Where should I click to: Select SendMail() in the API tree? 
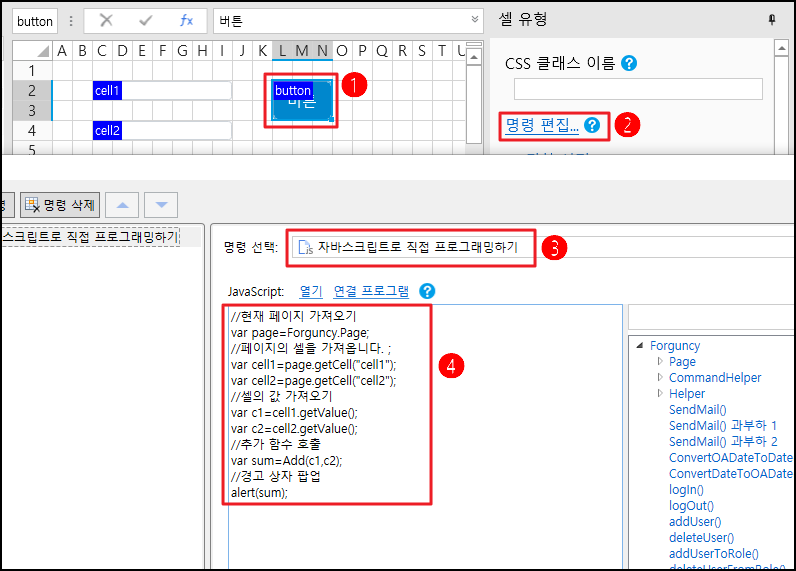pos(697,410)
